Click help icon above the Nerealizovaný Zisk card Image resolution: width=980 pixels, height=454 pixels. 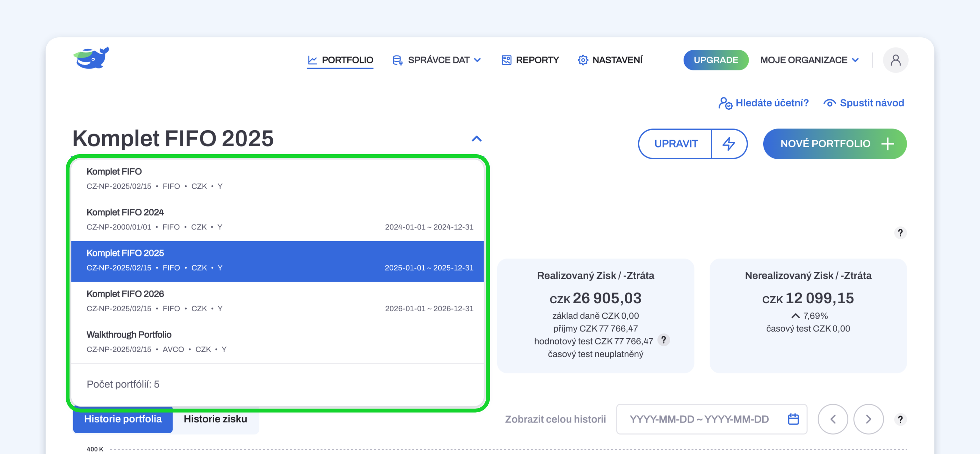coord(900,232)
